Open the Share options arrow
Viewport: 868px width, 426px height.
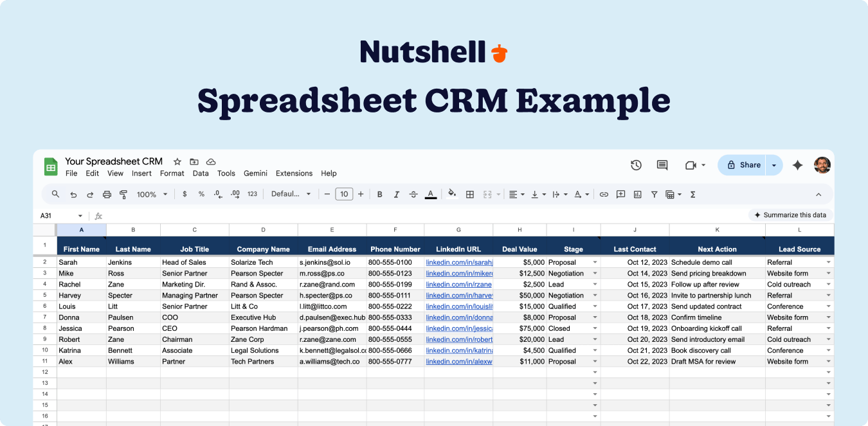pyautogui.click(x=774, y=165)
